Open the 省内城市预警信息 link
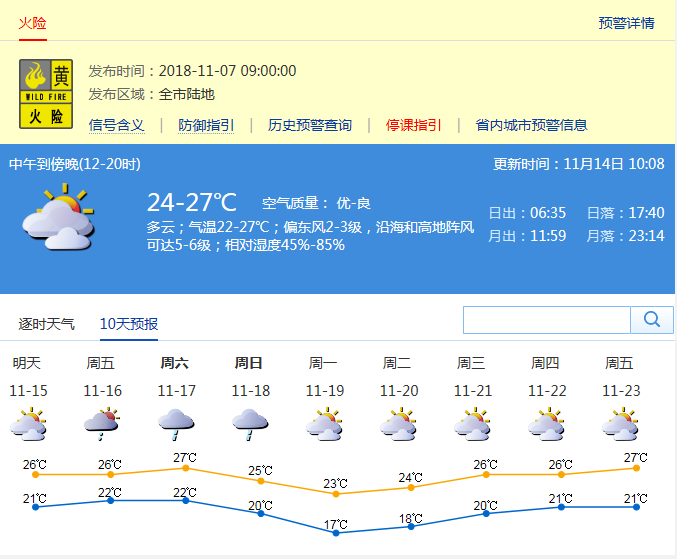 [531, 125]
